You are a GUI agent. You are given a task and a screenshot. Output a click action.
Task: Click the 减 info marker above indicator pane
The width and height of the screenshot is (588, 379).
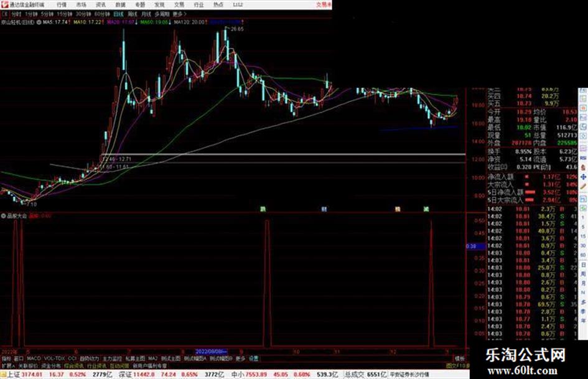coord(426,208)
